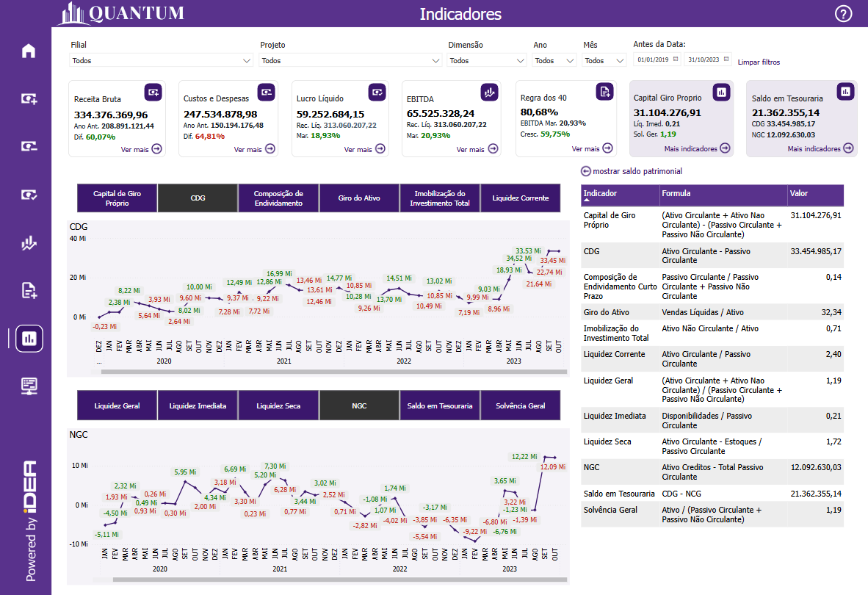The width and height of the screenshot is (868, 595).
Task: Click the start date field 01/01/2019
Action: pyautogui.click(x=657, y=59)
